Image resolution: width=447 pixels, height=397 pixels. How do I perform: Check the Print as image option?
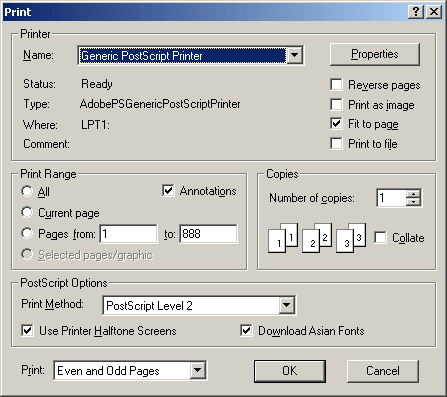(x=336, y=105)
